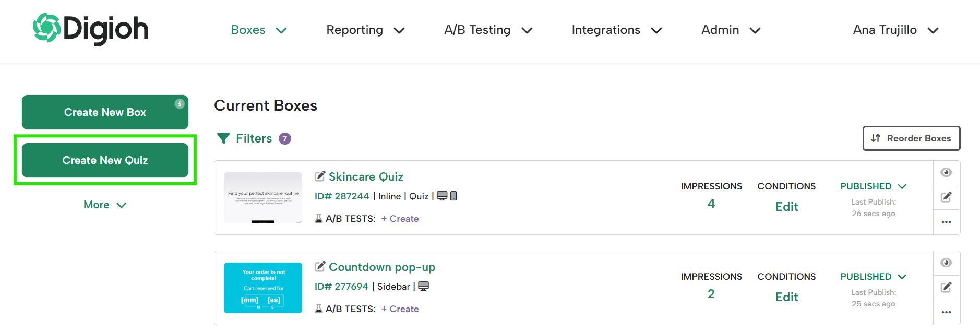This screenshot has height=332, width=980.
Task: Click the info icon on Create New Box
Action: click(180, 104)
